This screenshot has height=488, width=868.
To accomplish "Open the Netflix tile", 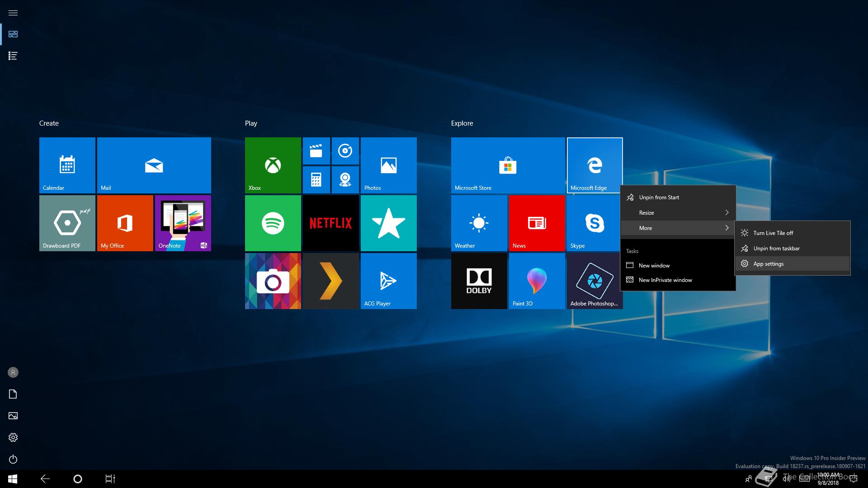I will [x=330, y=223].
